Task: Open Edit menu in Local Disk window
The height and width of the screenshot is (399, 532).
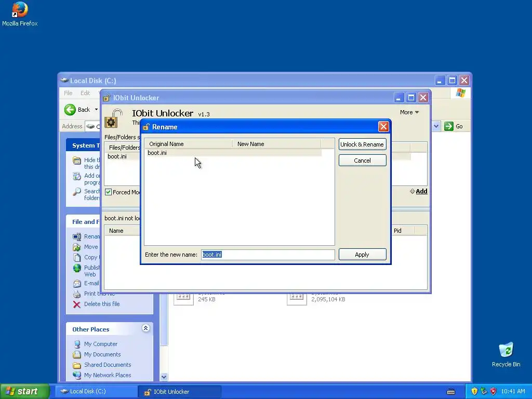Action: (x=85, y=93)
